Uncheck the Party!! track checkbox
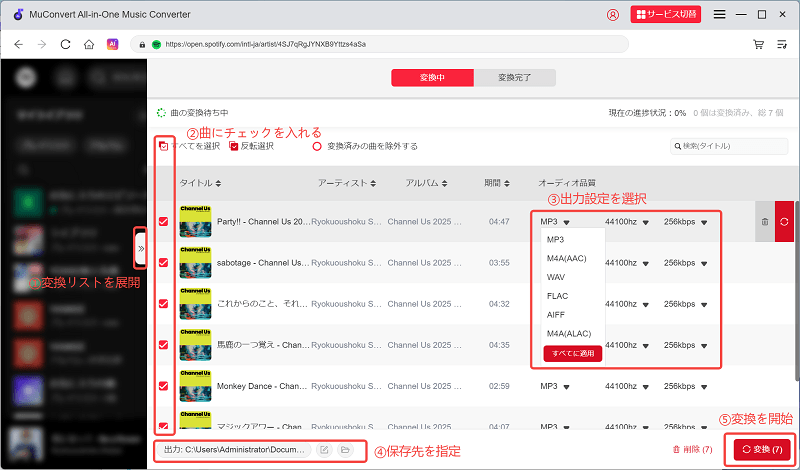 click(x=163, y=221)
